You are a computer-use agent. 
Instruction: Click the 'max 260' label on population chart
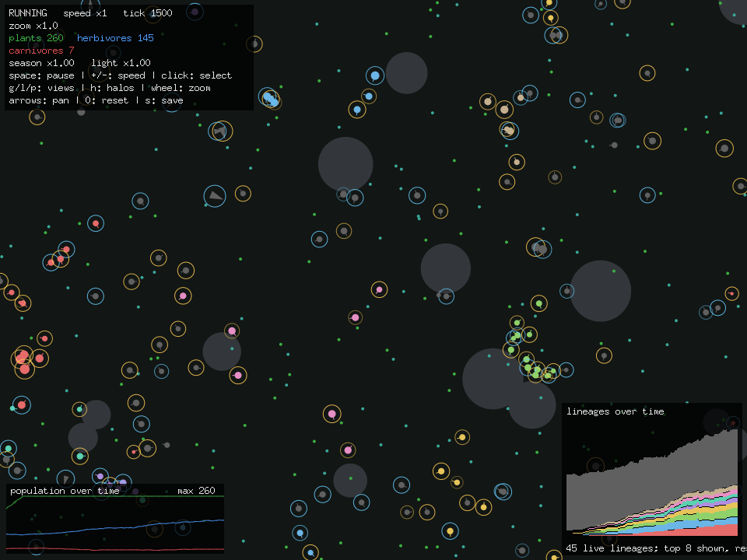tap(196, 491)
